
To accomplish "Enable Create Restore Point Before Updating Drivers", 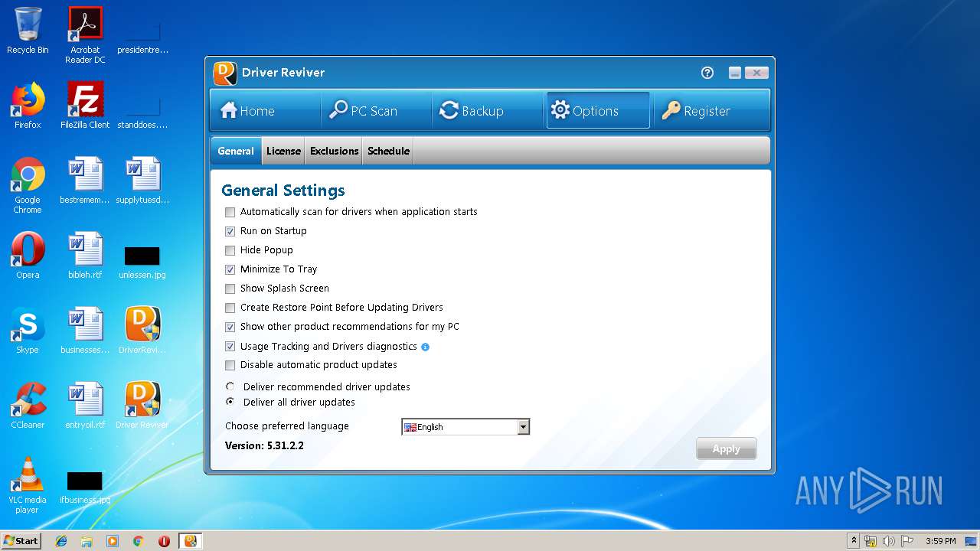I will [230, 308].
